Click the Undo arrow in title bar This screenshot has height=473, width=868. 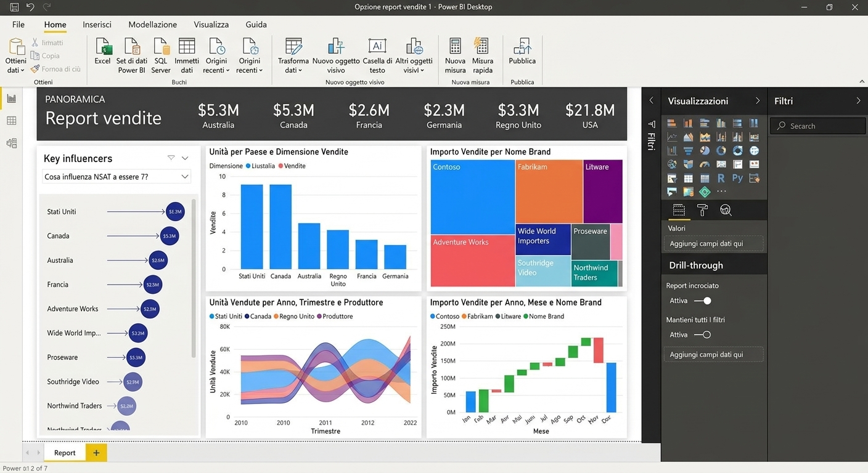[30, 7]
